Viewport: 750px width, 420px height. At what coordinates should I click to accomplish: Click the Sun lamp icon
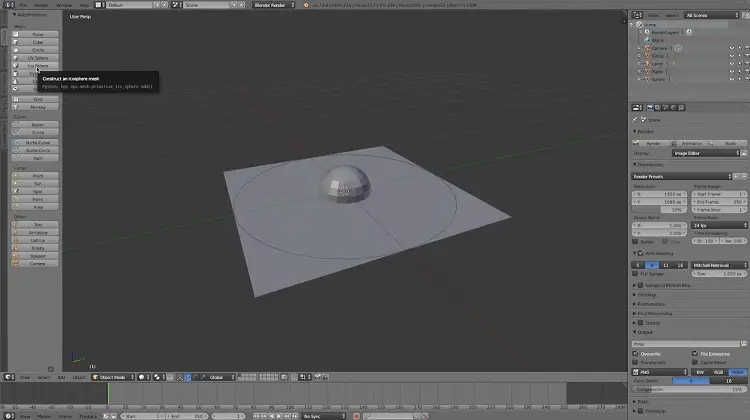pyautogui.click(x=16, y=184)
